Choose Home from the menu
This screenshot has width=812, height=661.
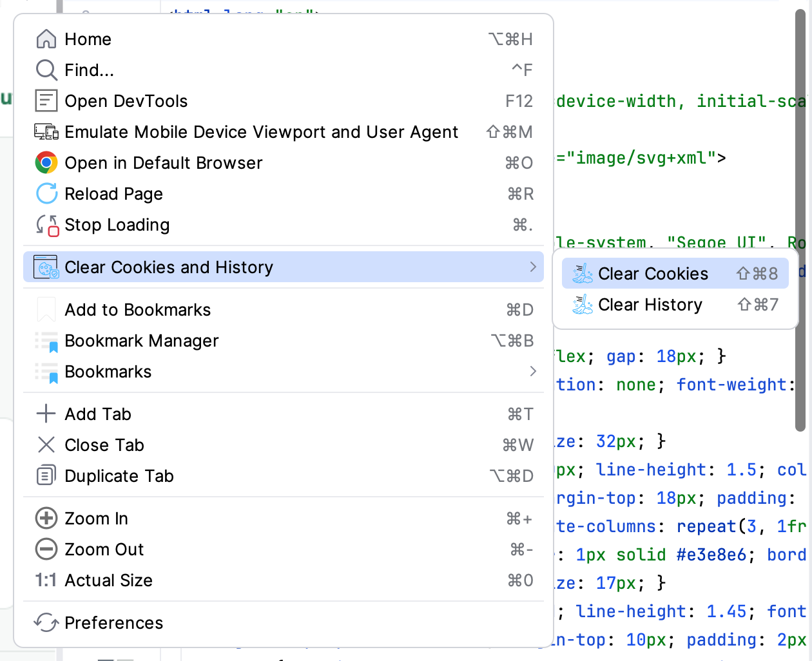(284, 39)
